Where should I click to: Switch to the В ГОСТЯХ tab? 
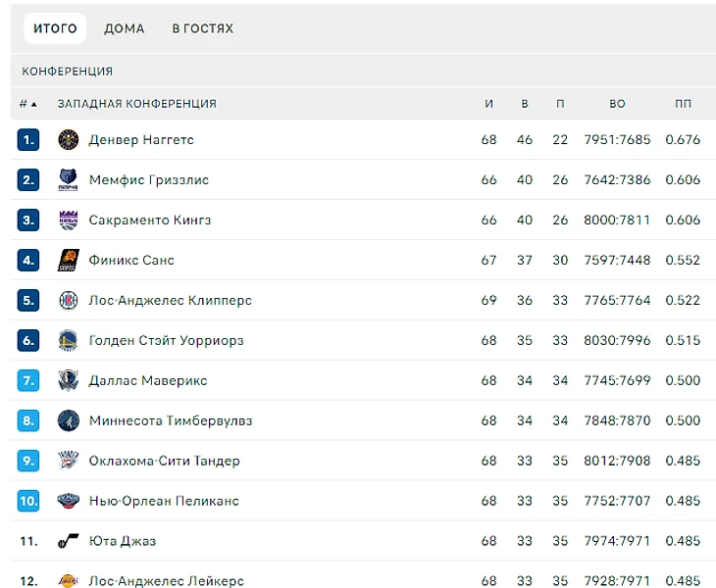point(203,29)
